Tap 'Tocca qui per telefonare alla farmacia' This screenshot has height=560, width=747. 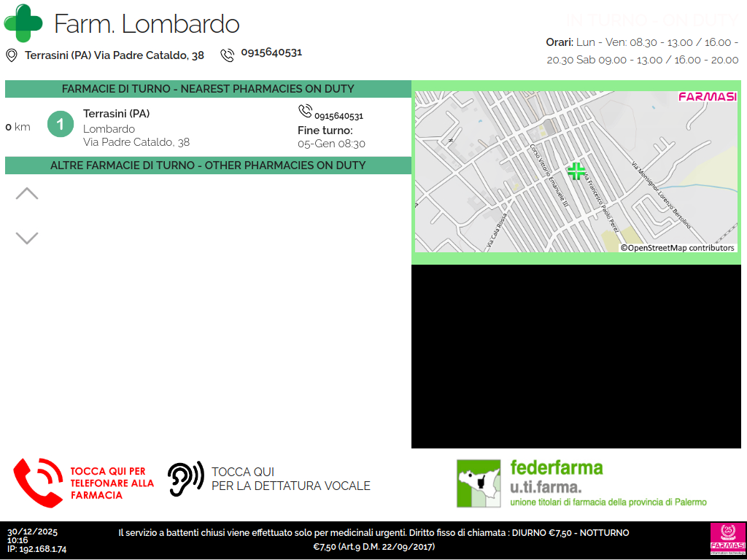112,483
